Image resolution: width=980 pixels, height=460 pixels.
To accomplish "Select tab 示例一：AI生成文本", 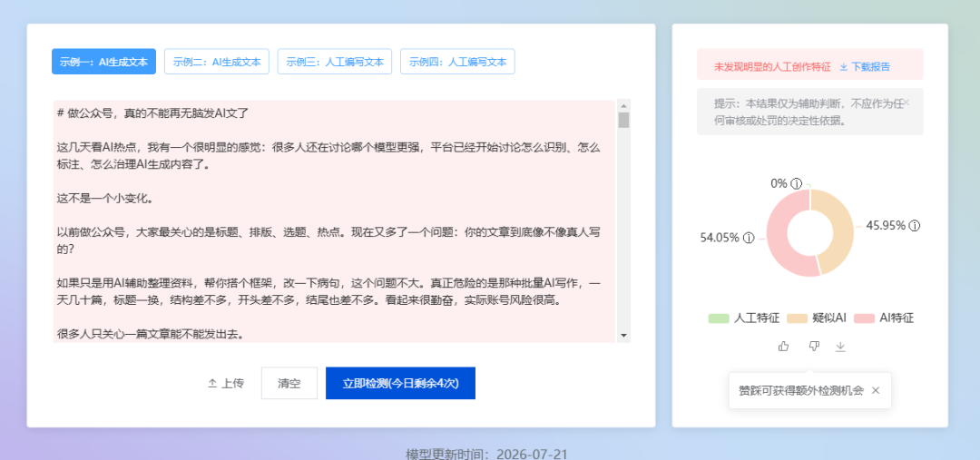I will click(x=103, y=62).
